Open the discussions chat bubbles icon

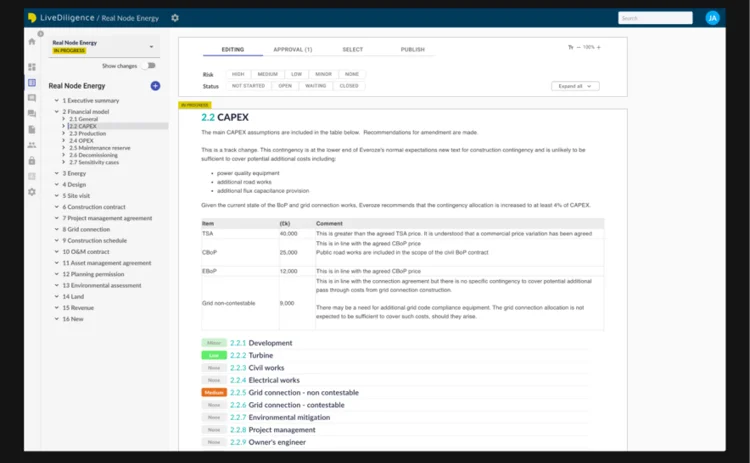point(32,114)
